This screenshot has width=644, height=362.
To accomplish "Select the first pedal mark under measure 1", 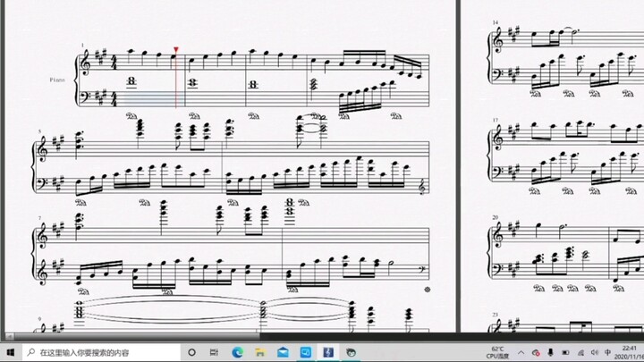I will pyautogui.click(x=131, y=116).
